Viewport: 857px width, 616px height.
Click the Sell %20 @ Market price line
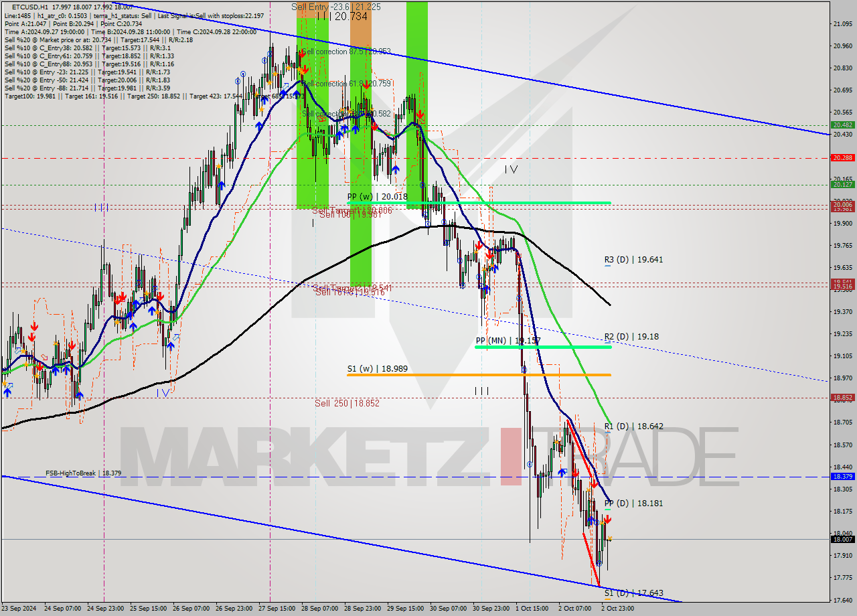click(x=98, y=40)
